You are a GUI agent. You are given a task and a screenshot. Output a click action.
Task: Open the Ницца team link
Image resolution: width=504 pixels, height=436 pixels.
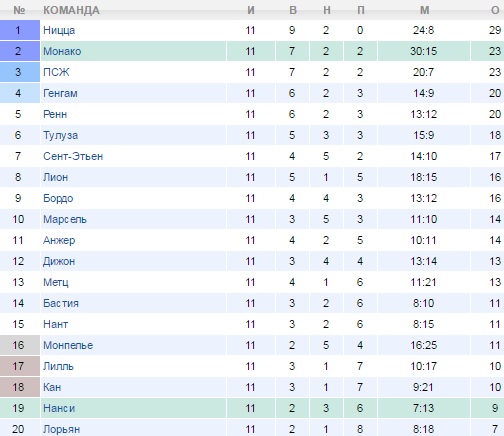tap(59, 31)
